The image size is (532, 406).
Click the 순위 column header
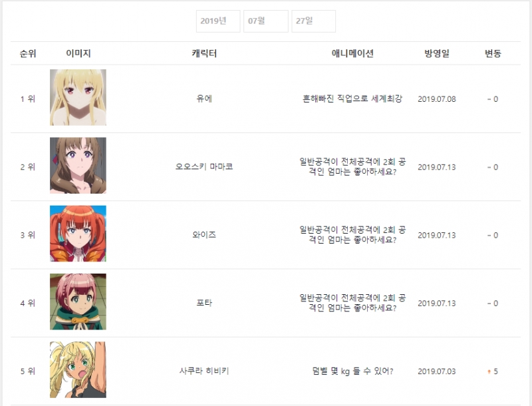[28, 53]
